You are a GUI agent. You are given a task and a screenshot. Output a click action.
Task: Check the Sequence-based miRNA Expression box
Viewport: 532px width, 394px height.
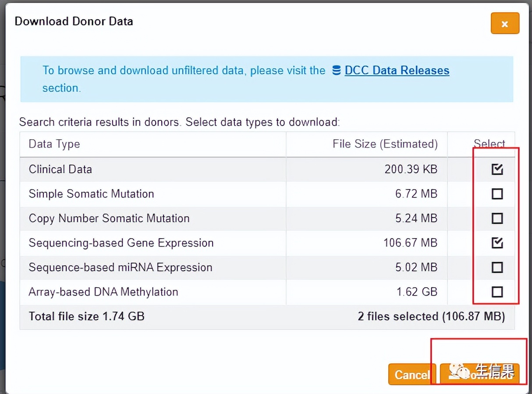click(497, 267)
